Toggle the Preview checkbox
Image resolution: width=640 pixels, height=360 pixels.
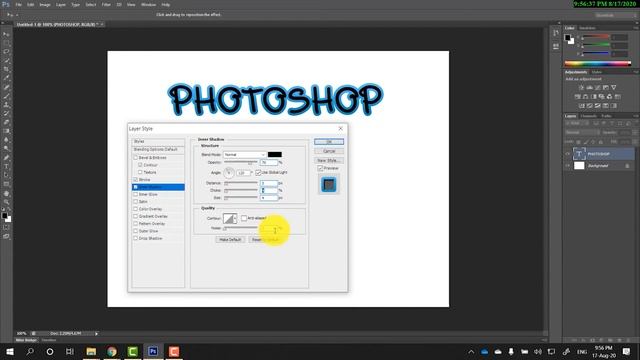(320, 168)
